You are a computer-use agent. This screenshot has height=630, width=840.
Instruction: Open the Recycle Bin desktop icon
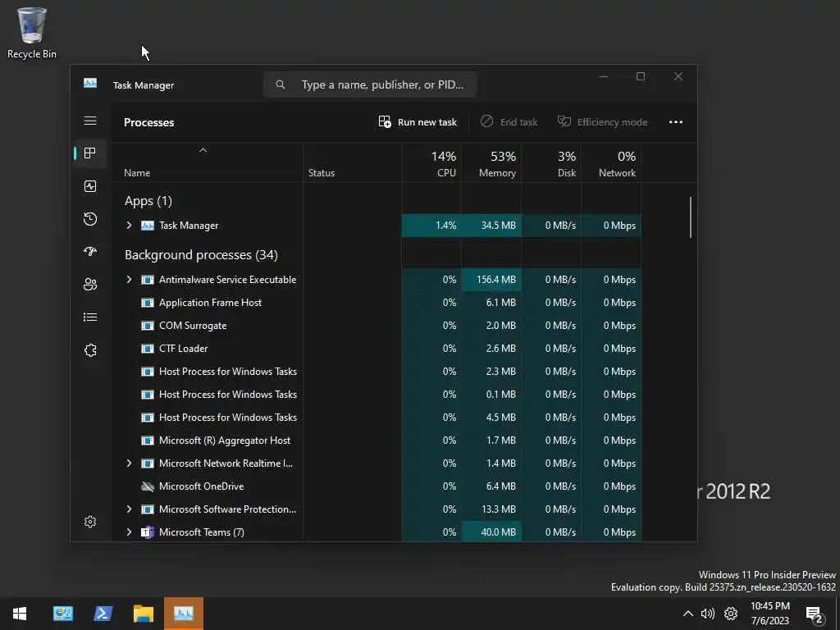32,32
